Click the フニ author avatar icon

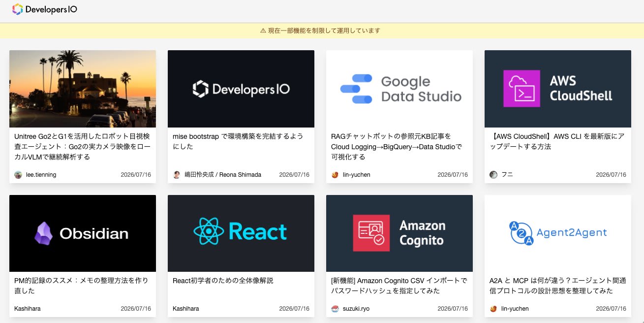tap(493, 175)
